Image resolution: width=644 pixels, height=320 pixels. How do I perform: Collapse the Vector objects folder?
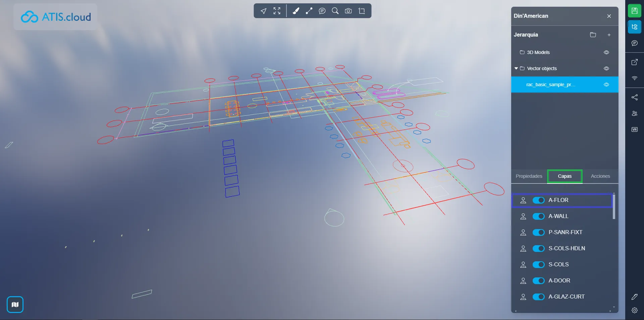(516, 68)
